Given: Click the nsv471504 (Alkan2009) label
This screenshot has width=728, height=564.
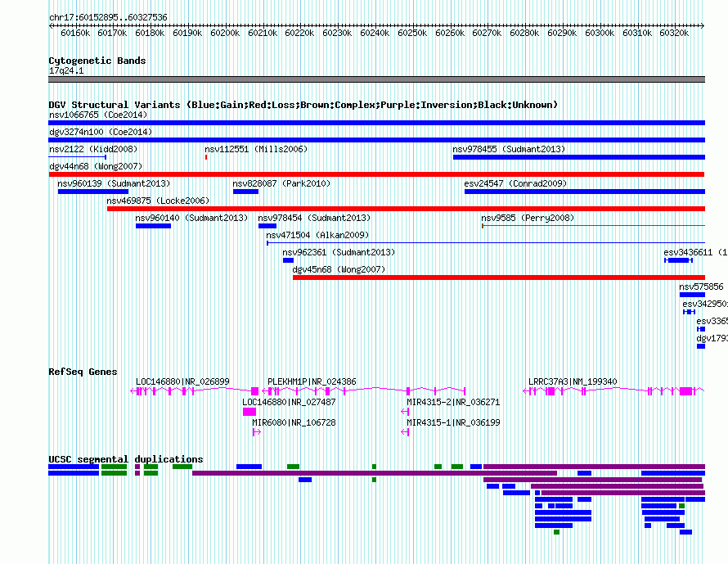Looking at the screenshot, I should [x=317, y=235].
